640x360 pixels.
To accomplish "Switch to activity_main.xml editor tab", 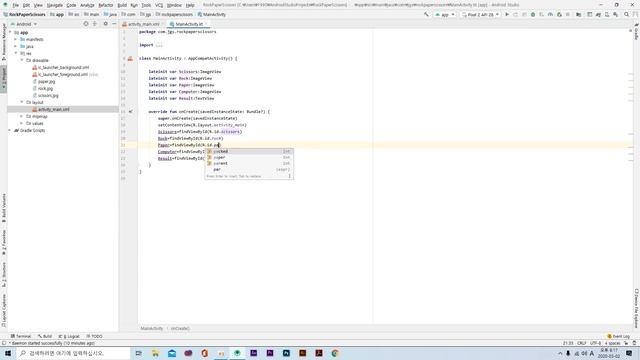I will pos(143,24).
